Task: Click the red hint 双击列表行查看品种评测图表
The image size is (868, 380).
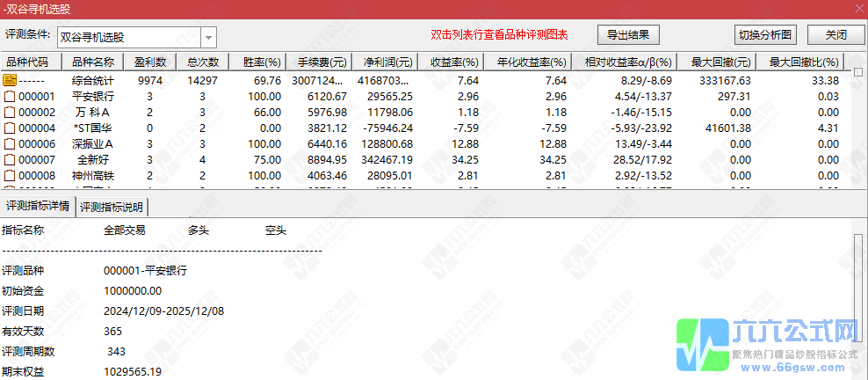Action: [x=499, y=35]
